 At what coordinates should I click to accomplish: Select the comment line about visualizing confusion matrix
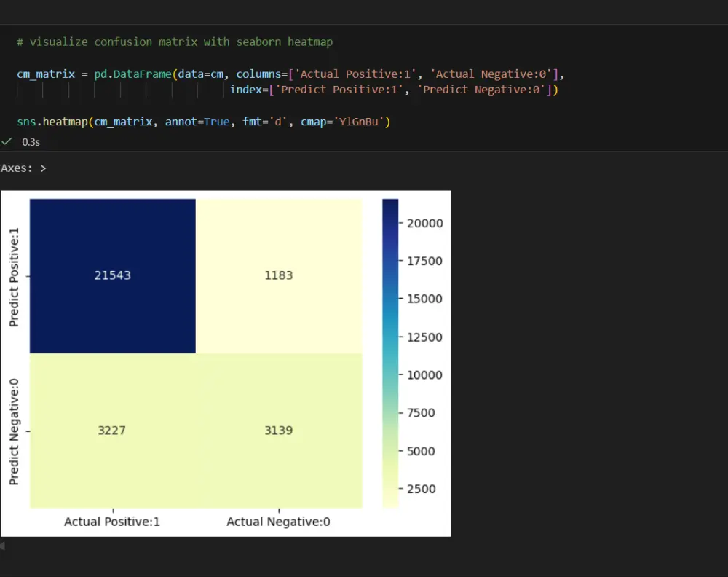pos(175,42)
